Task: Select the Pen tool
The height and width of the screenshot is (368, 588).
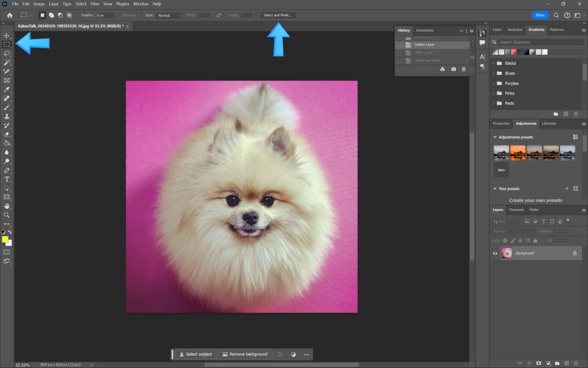Action: click(7, 171)
